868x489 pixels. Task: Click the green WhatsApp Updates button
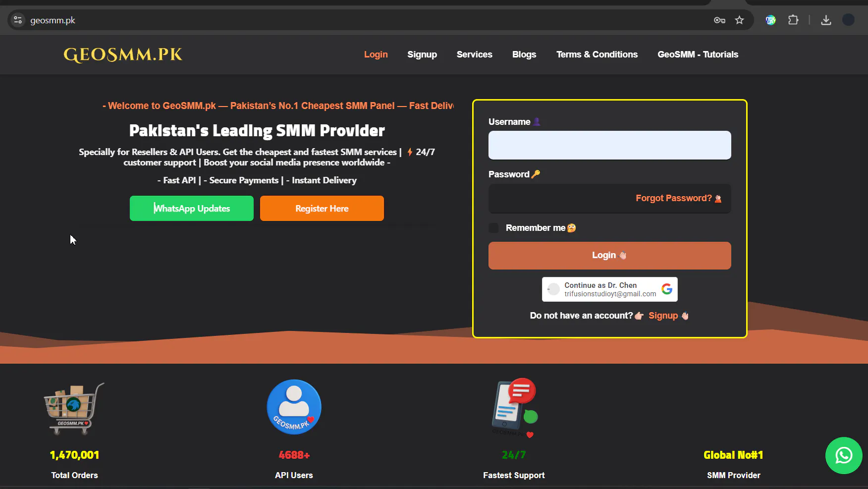tap(192, 209)
